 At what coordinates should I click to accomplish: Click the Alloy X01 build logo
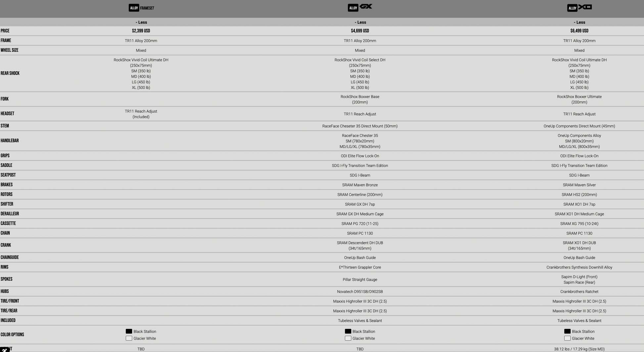[579, 8]
